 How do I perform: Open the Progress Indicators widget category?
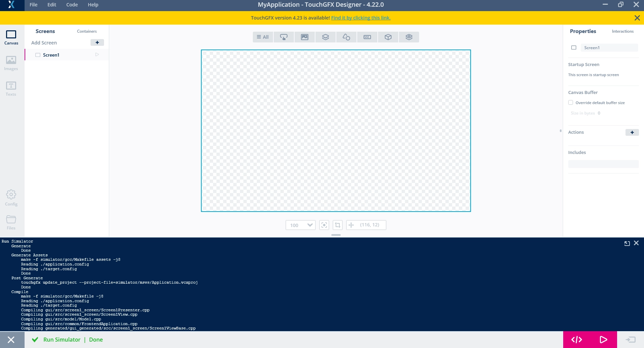pyautogui.click(x=367, y=37)
